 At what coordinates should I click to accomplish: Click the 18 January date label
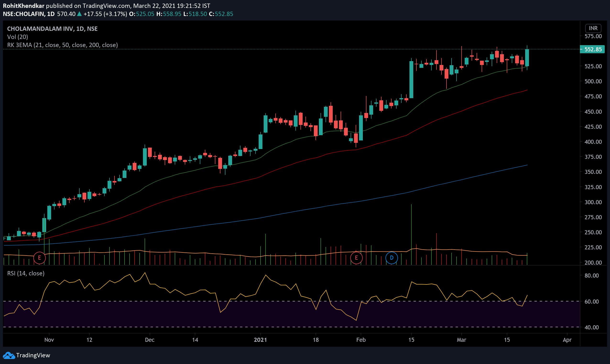tap(316, 340)
